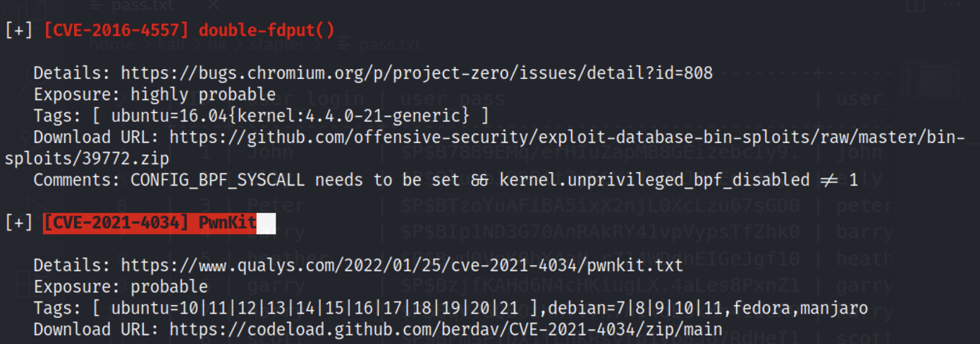Click the [+] marker before CVE-2016-4557
This screenshot has height=344, width=980.
tap(18, 30)
